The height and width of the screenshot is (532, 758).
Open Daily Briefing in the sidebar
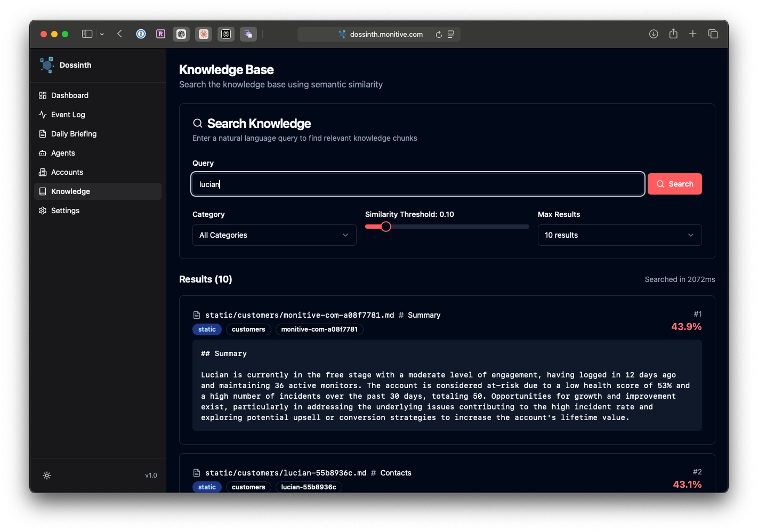pos(74,134)
